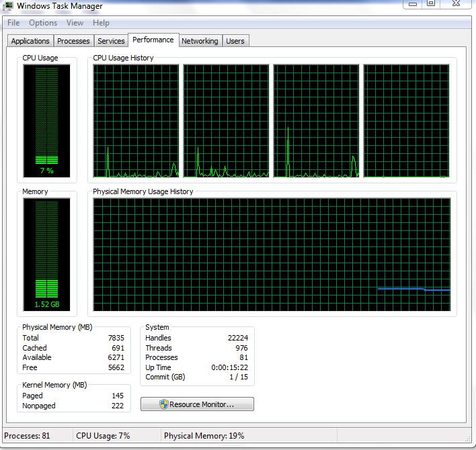Switch to the Processes tab
This screenshot has width=476, height=450.
73,41
